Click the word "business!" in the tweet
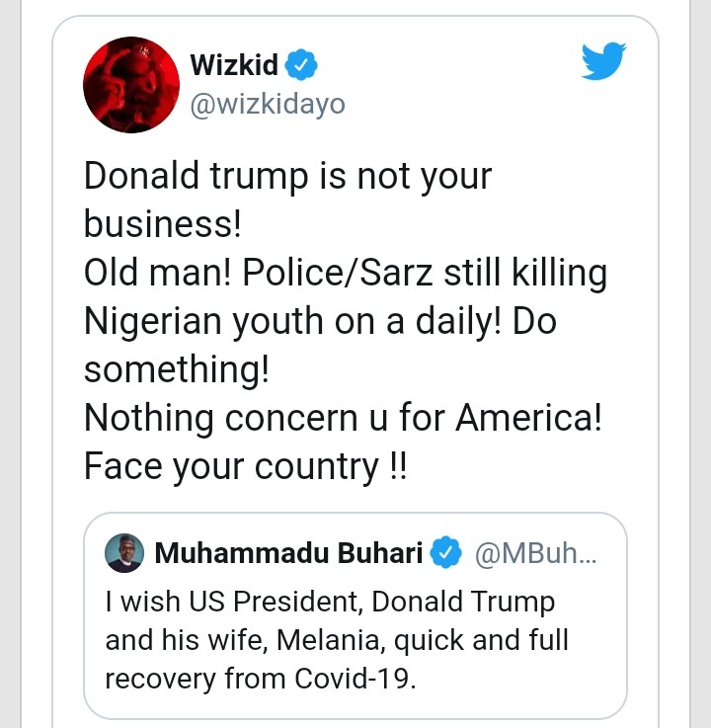 [x=163, y=224]
